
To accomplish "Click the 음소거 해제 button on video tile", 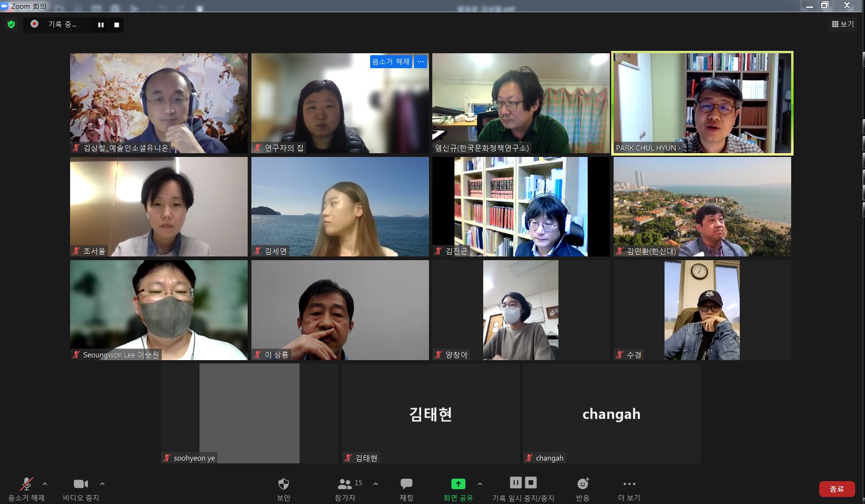I will point(391,62).
